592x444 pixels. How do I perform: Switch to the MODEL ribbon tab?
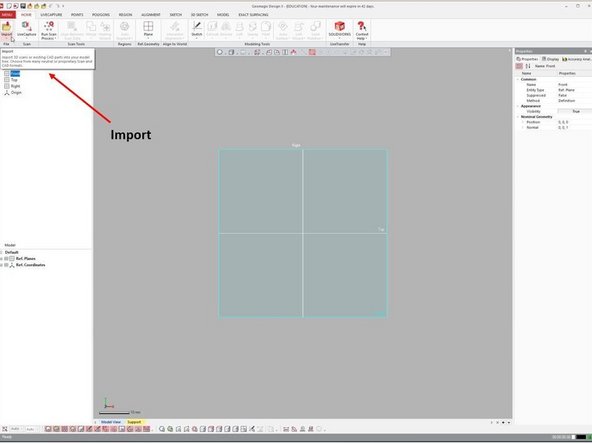223,14
